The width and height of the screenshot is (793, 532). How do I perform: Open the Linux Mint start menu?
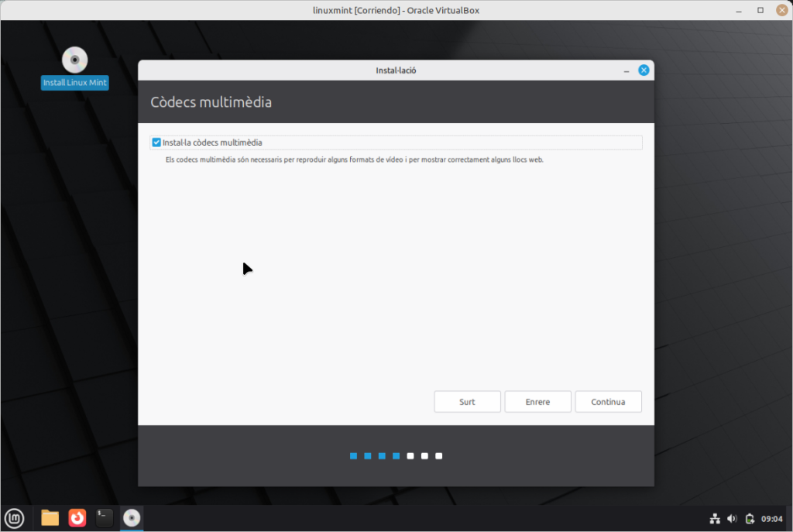pos(14,517)
